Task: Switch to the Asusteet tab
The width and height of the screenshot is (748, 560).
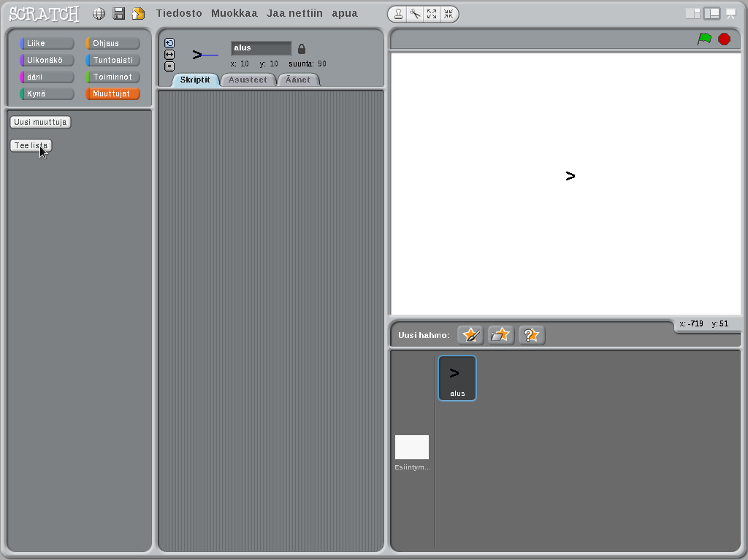Action: coord(248,80)
